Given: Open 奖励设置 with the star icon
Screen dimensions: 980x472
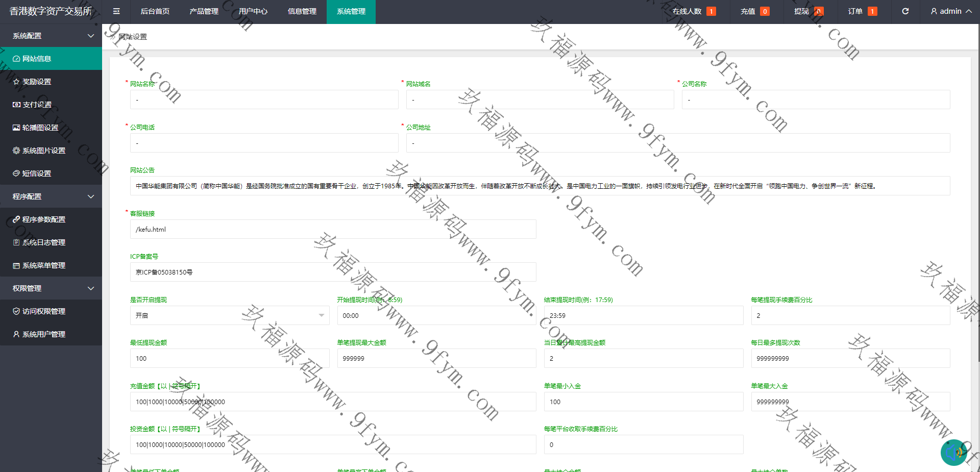Looking at the screenshot, I should (x=37, y=82).
